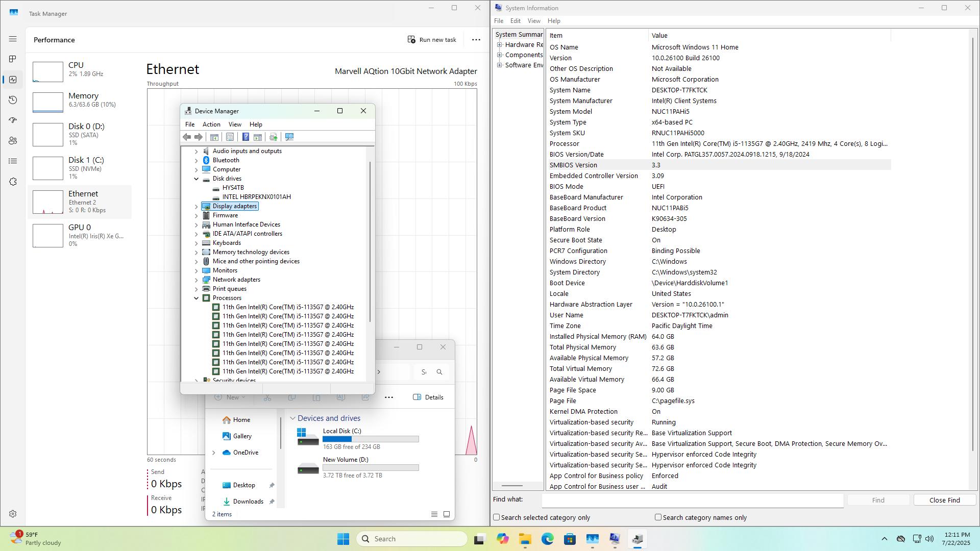Open Edit menu in System Information
The width and height of the screenshot is (980, 551).
coord(516,21)
